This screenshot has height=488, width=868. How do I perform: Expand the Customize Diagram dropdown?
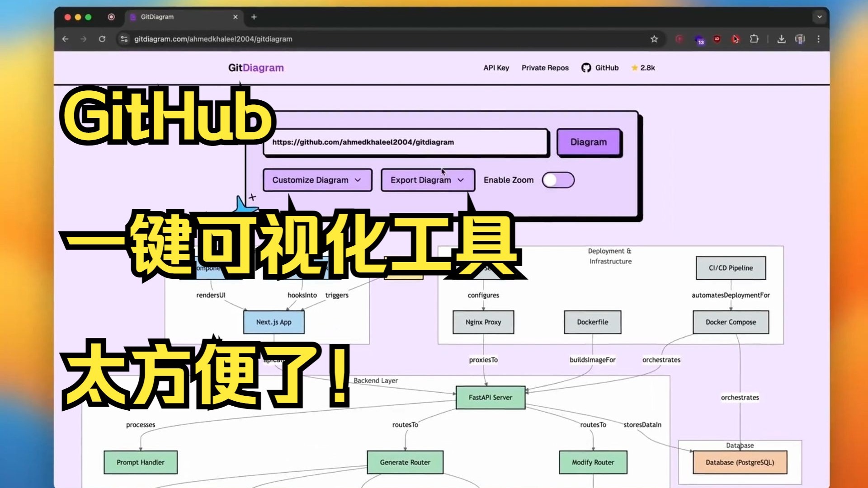point(317,180)
